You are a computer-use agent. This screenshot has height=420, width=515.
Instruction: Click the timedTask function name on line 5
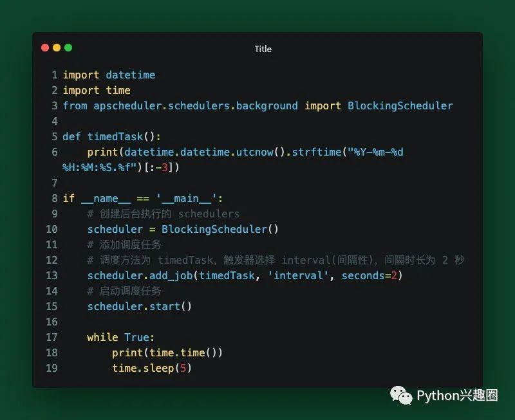[x=115, y=136]
